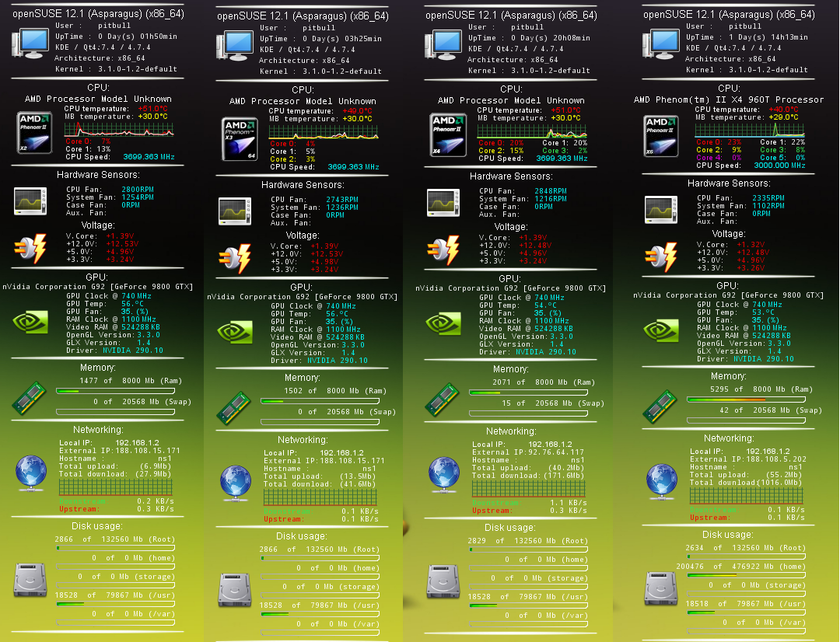
Task: Click voltage plug icon beside +1.32V V.Core
Action: [x=661, y=257]
